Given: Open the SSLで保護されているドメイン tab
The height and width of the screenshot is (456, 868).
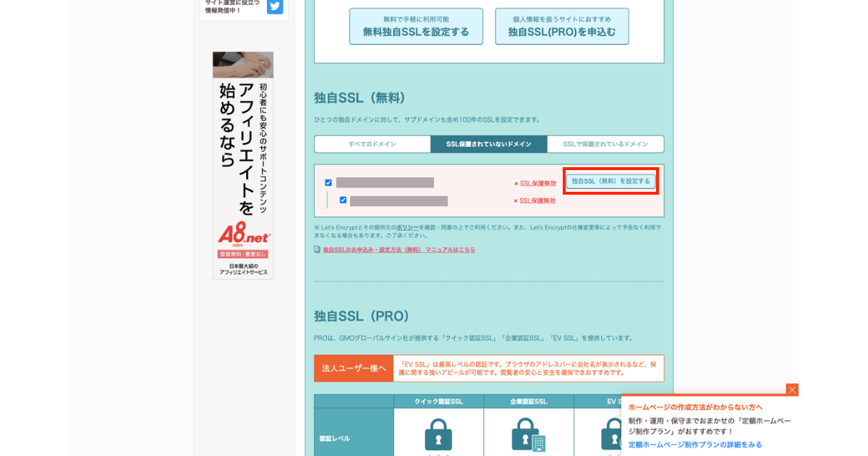Looking at the screenshot, I should pos(605,144).
